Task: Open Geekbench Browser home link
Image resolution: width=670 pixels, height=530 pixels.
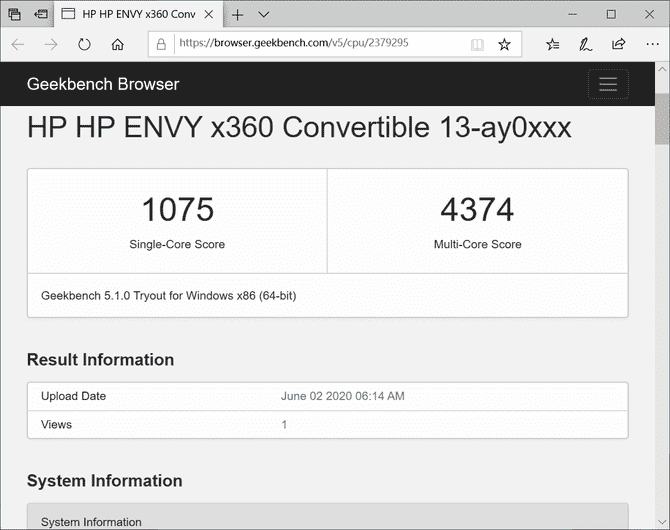Action: click(103, 84)
